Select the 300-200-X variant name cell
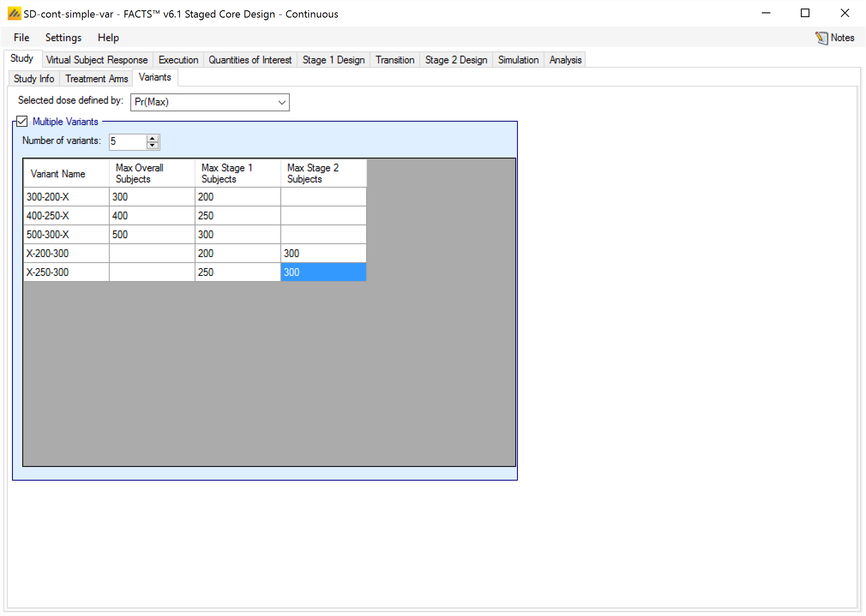866x616 pixels. 66,197
